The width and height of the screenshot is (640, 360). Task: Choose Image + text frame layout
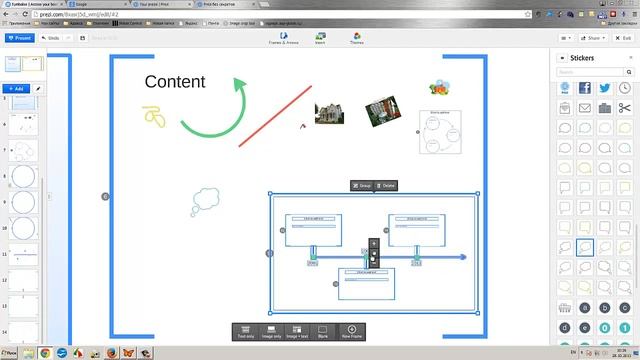297,332
